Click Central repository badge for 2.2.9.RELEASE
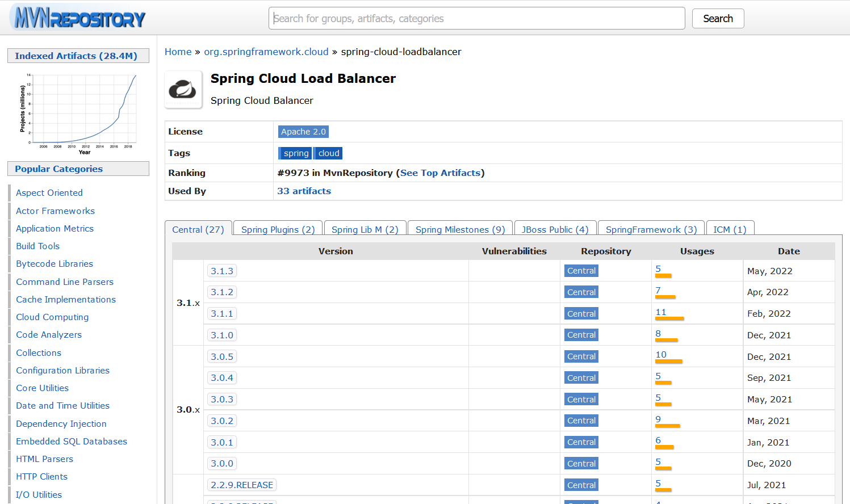 [x=581, y=485]
